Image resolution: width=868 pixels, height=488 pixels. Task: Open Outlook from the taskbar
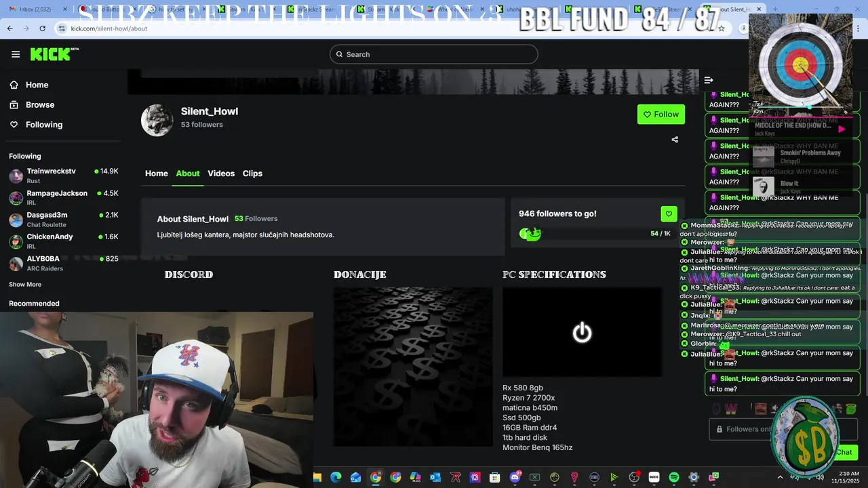(435, 477)
